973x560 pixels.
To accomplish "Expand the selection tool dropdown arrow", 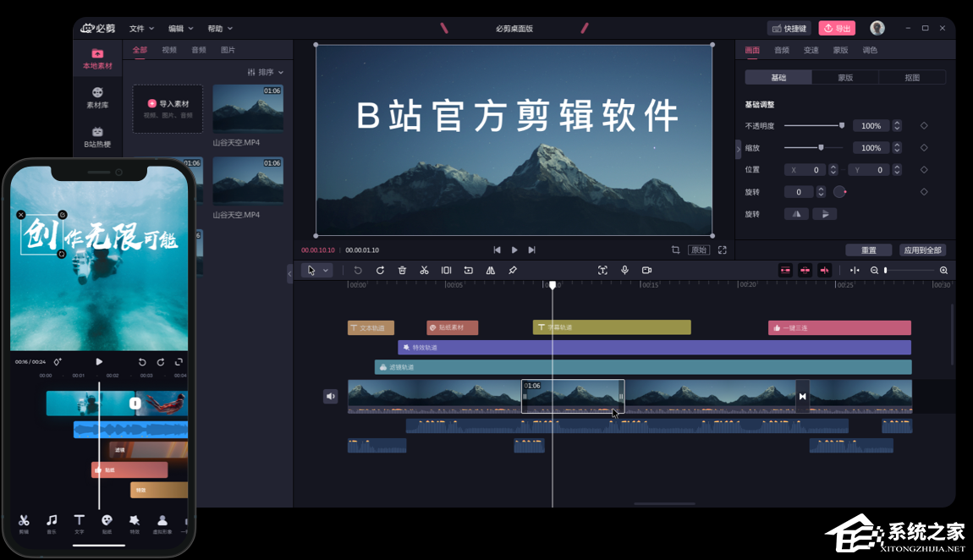I will pyautogui.click(x=326, y=271).
